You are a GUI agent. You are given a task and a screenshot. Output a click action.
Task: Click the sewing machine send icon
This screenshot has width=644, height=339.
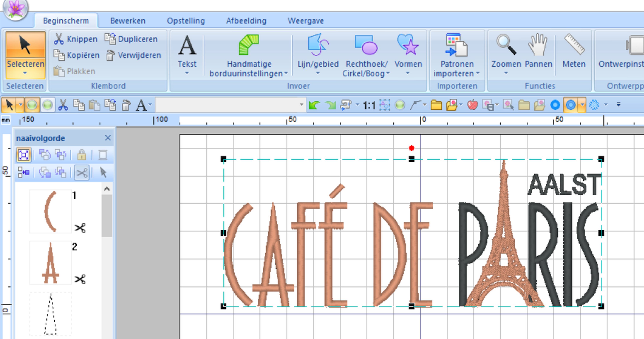346,105
